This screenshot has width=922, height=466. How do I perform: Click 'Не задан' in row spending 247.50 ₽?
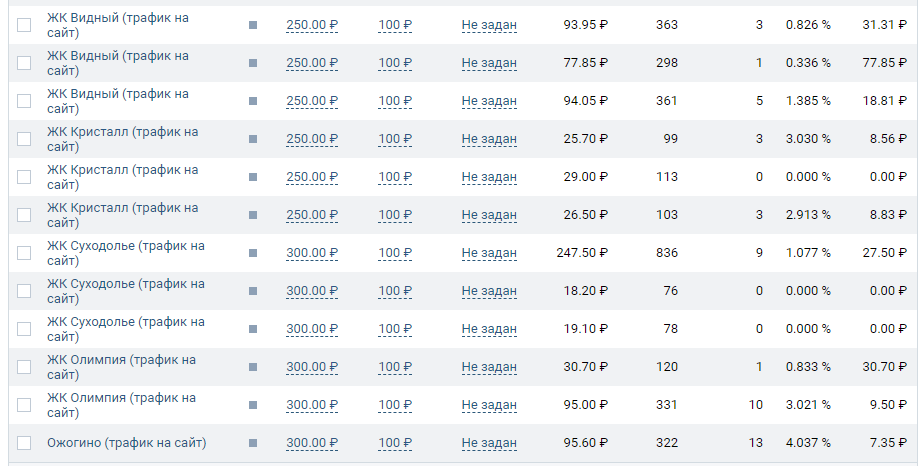[x=489, y=253]
